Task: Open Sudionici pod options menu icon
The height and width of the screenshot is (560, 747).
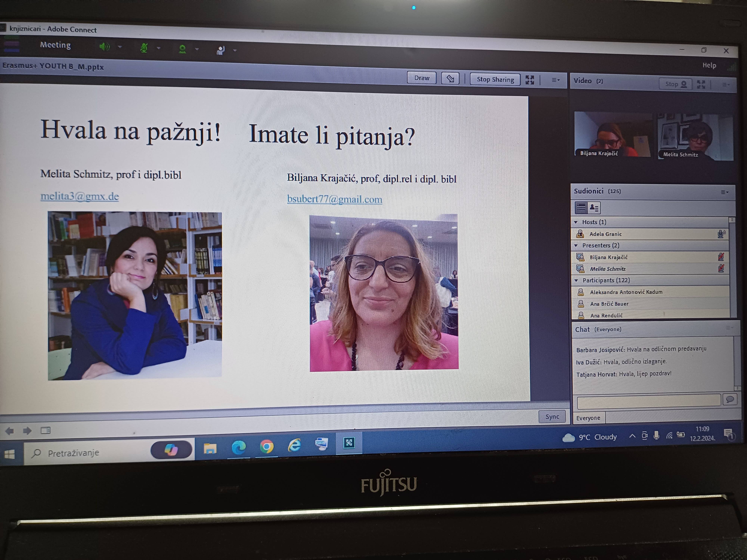Action: click(x=725, y=192)
